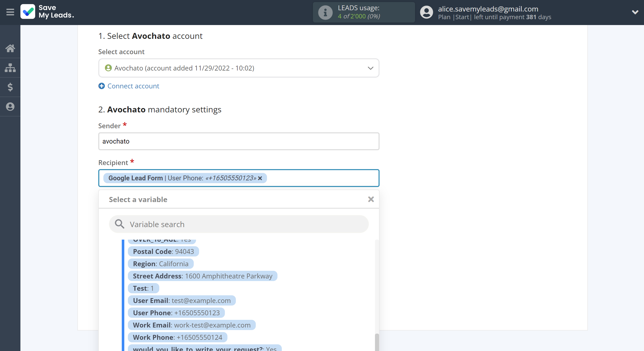
Task: Select the User Phone variable in list
Action: (x=176, y=313)
